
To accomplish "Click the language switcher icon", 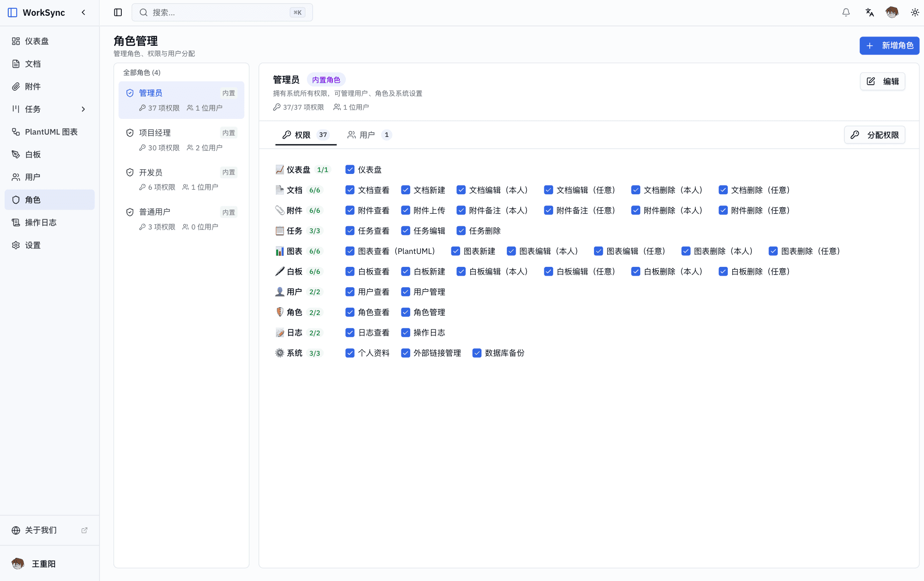I will click(869, 12).
